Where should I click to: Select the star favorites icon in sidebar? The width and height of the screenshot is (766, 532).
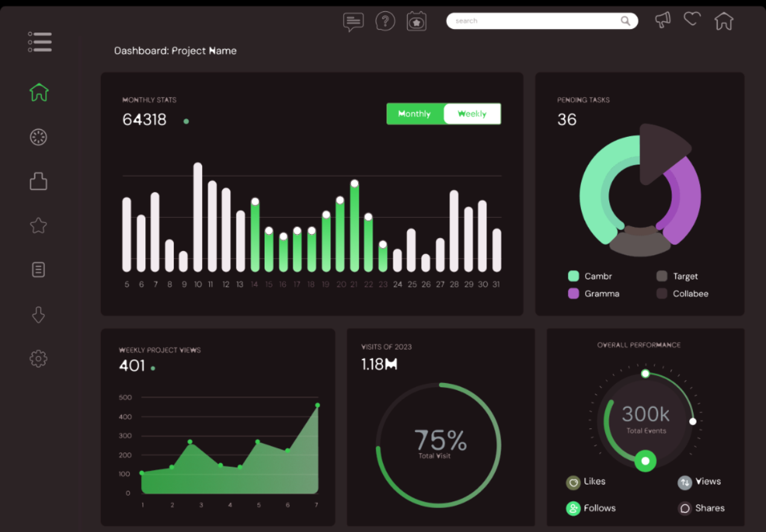[x=39, y=226]
